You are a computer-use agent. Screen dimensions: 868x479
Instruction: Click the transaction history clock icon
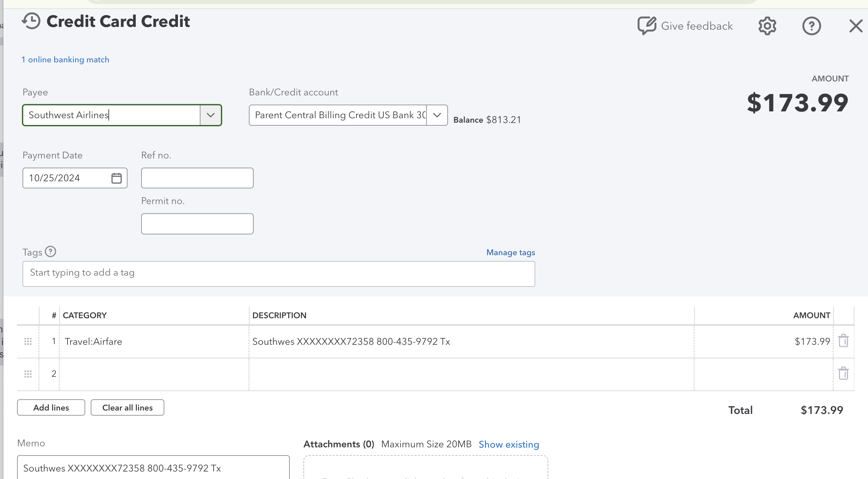(31, 21)
